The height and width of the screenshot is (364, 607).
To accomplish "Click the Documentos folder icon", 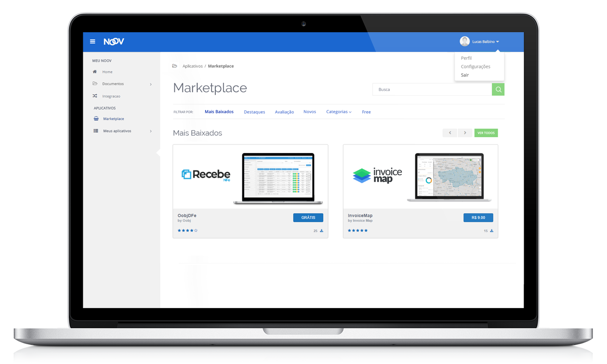I will coord(95,84).
